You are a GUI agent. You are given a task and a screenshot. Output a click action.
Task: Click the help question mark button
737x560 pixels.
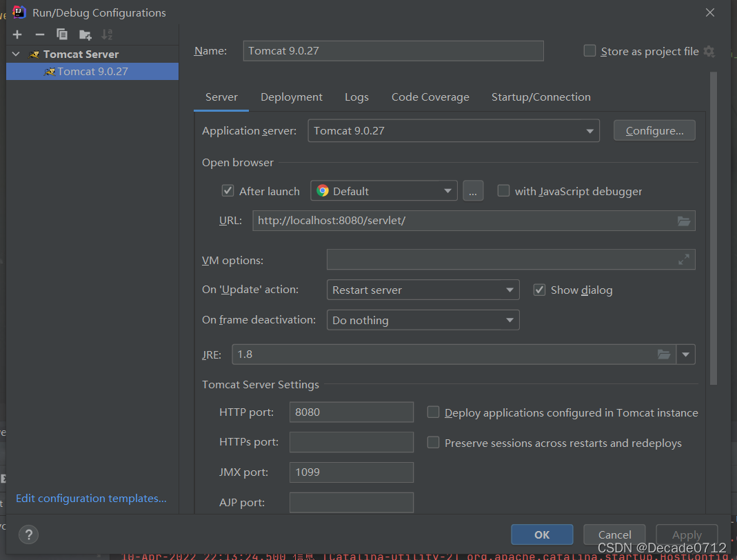point(29,534)
